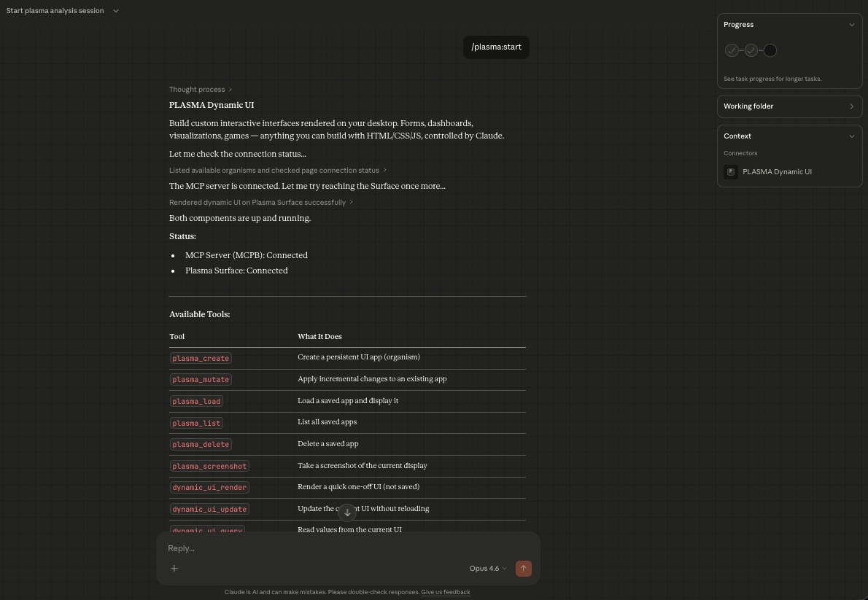The width and height of the screenshot is (868, 600).
Task: Click the orange send arrow button
Action: (523, 568)
